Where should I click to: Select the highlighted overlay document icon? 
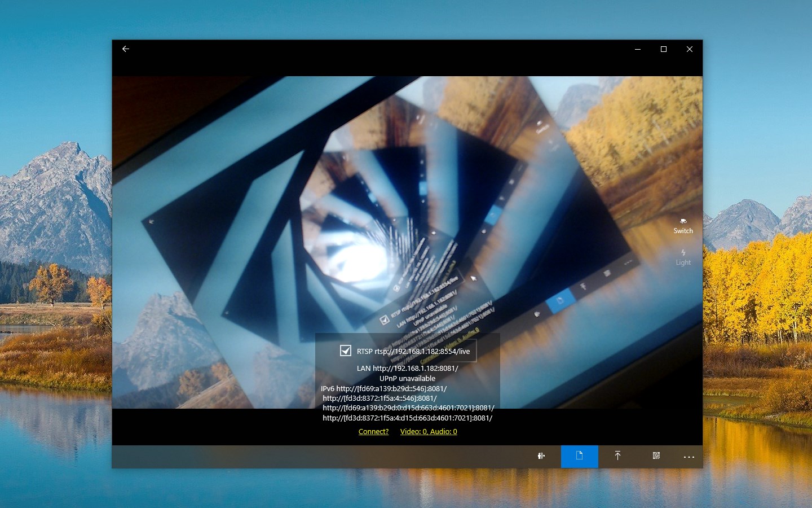click(x=579, y=457)
